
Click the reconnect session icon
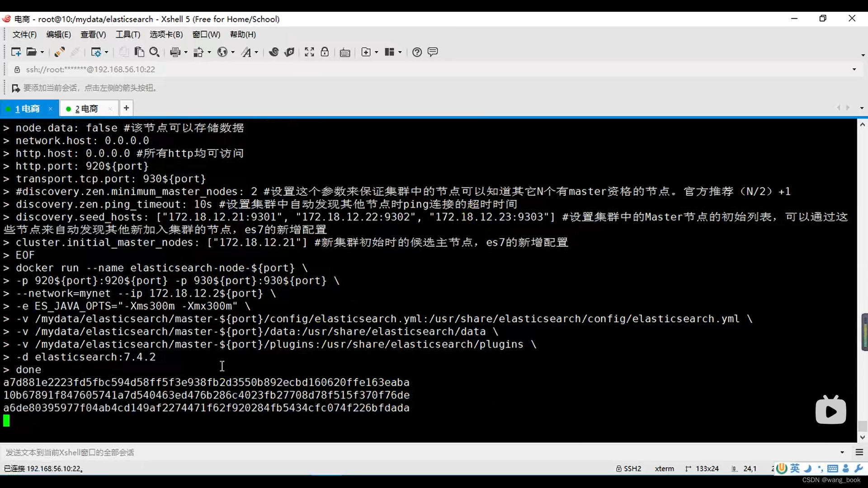[59, 52]
